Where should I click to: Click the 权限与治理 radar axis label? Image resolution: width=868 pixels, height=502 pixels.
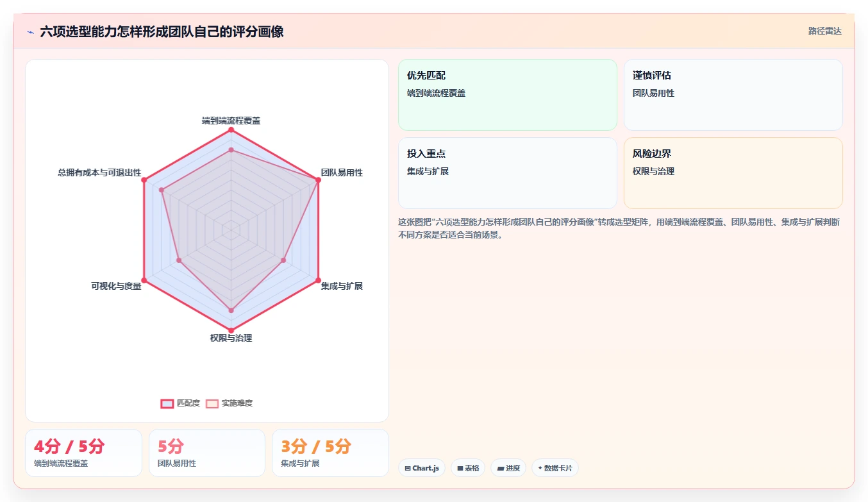point(231,338)
